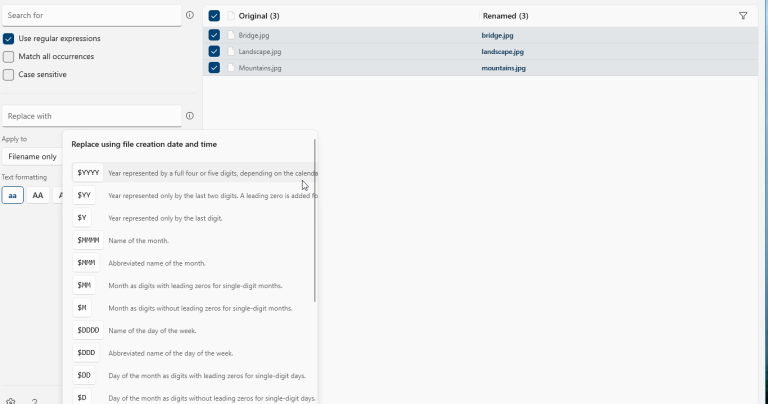
Task: Select uppercase 'AA' text formatting
Action: point(38,195)
